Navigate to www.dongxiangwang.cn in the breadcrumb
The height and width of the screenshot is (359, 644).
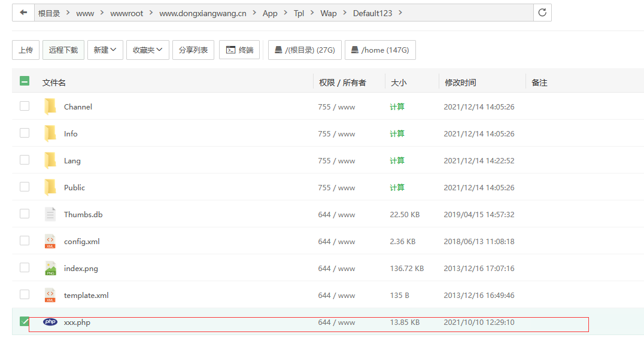click(x=203, y=13)
